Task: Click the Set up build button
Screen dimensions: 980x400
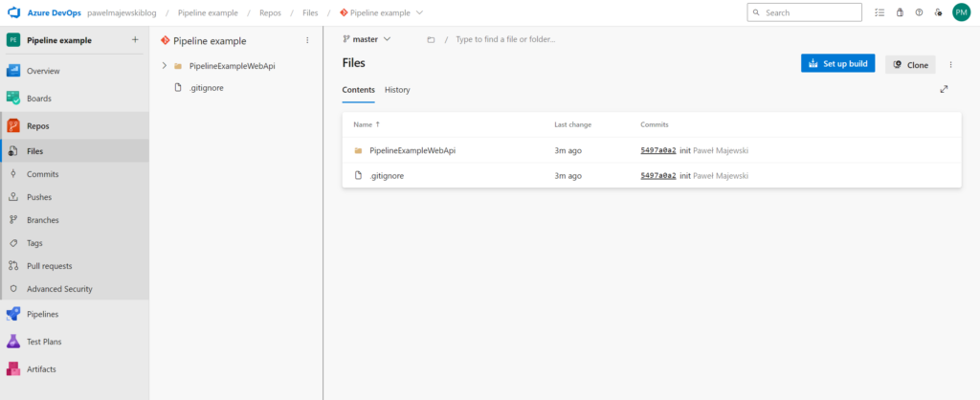Action: pyautogui.click(x=837, y=64)
